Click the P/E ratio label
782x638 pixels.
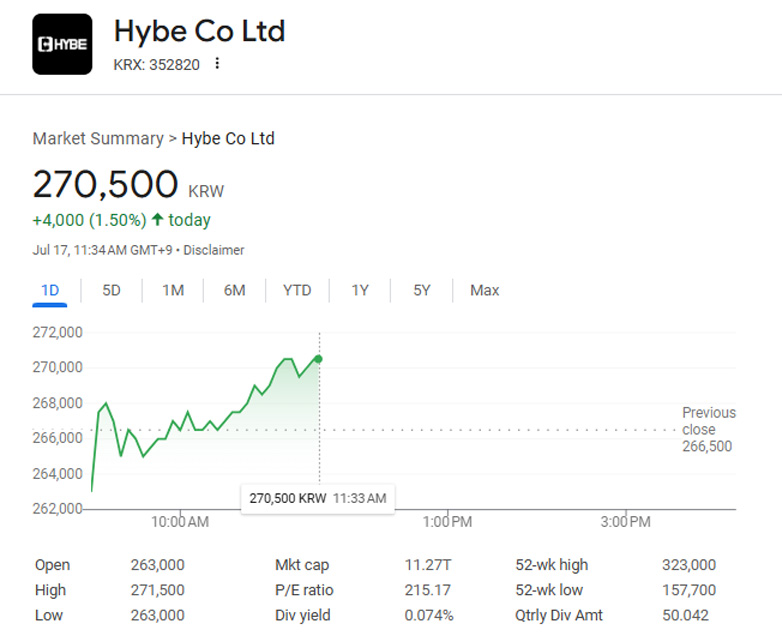[x=304, y=590]
